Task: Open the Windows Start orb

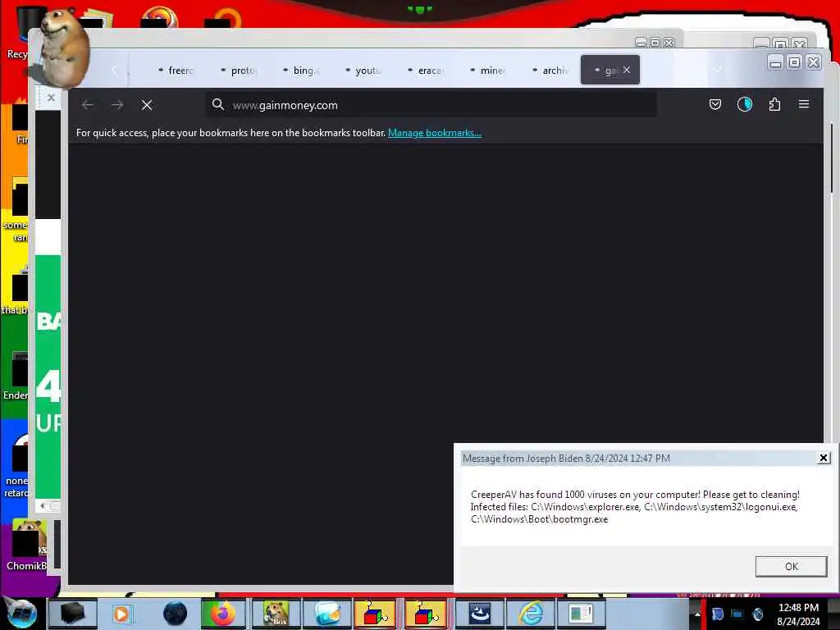Action: pyautogui.click(x=20, y=614)
